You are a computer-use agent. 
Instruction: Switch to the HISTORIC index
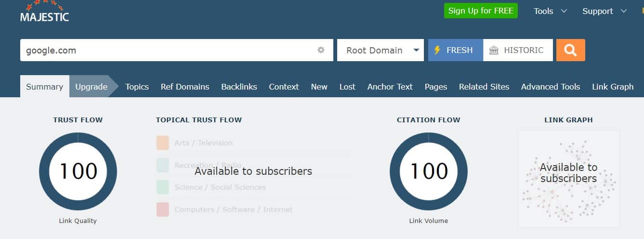click(518, 50)
